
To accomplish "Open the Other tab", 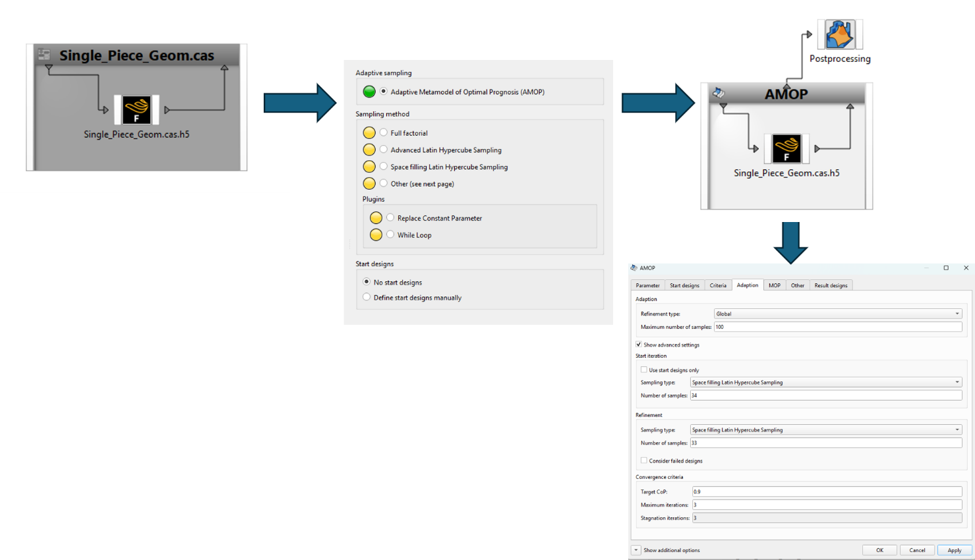I will coord(798,285).
